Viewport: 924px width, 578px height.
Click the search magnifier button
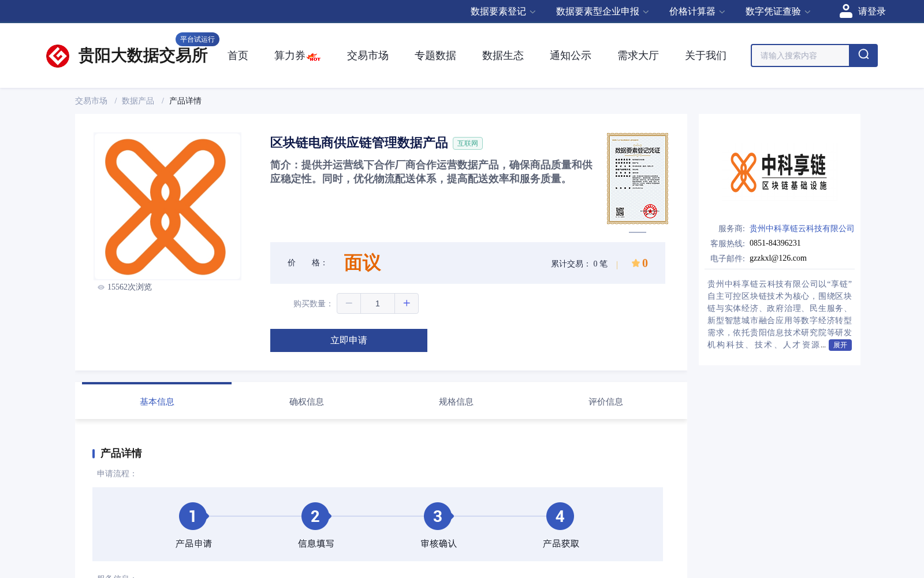coord(863,55)
